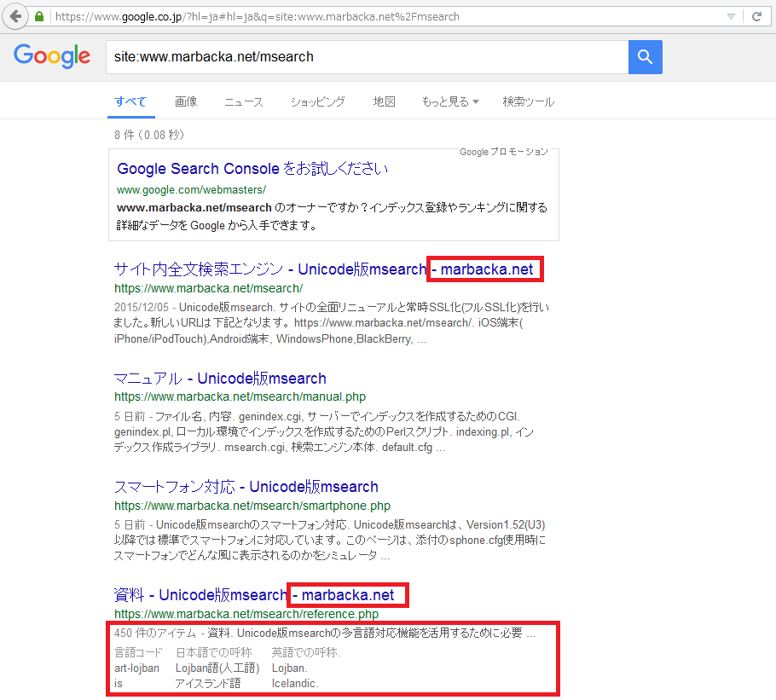The image size is (776, 700).
Task: Click the 英語での呼称 column header
Action: pos(306,652)
